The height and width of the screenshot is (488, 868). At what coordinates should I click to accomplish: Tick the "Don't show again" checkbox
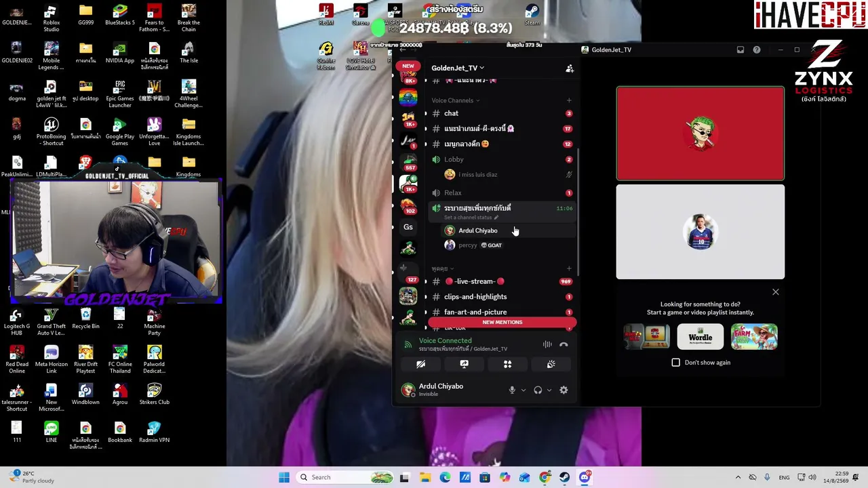point(676,363)
